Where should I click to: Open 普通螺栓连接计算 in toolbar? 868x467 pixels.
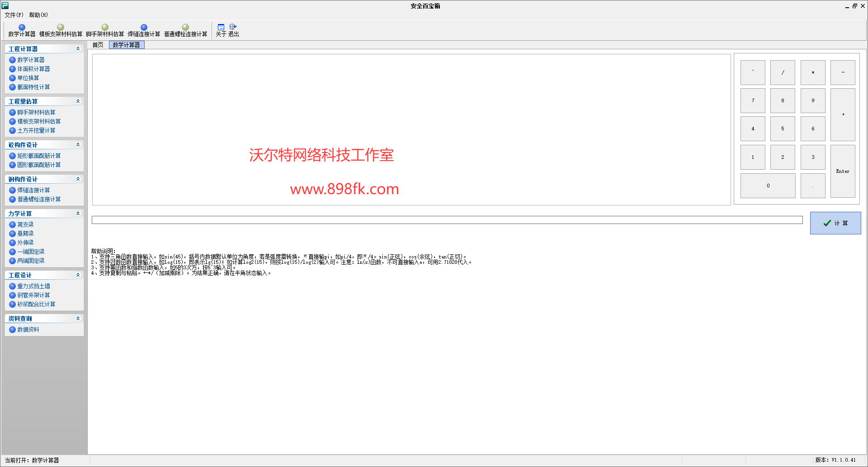(185, 30)
